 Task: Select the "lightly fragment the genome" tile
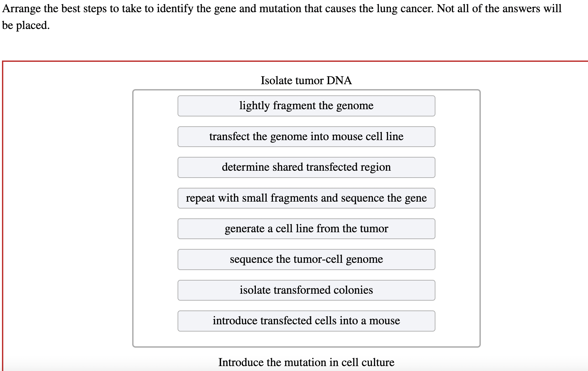(306, 106)
